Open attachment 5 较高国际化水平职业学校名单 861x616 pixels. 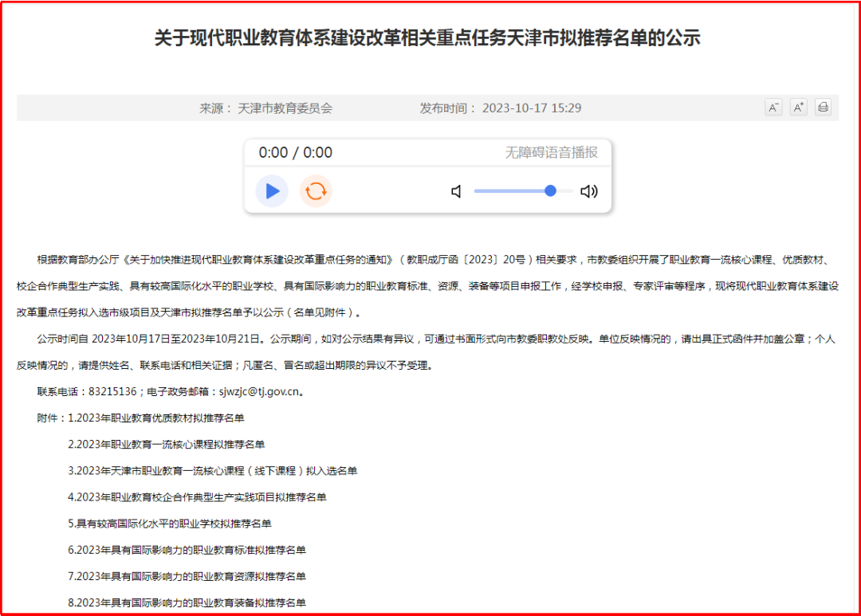pyautogui.click(x=169, y=524)
